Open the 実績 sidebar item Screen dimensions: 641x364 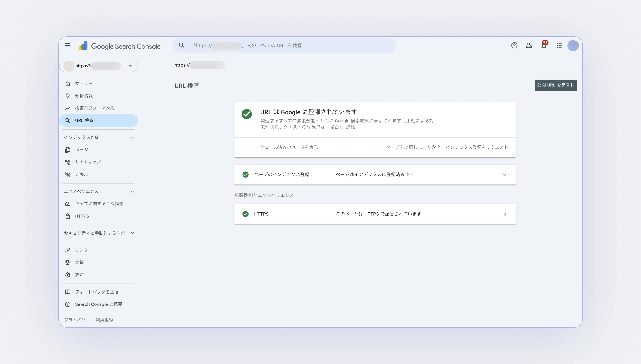99,262
